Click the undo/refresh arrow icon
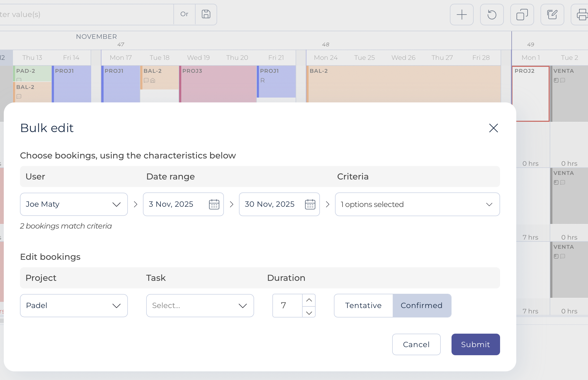 [x=492, y=15]
